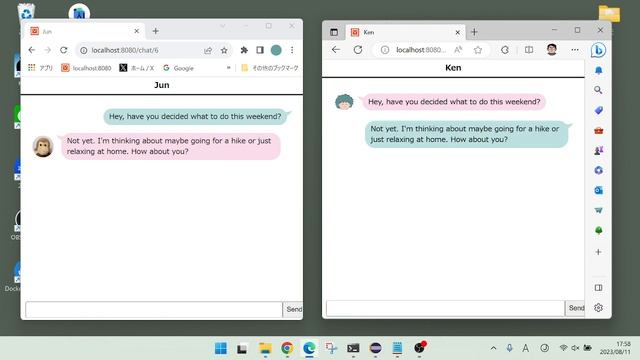
Task: Open Edge sidebar Microsoft 365 icon
Action: (598, 170)
